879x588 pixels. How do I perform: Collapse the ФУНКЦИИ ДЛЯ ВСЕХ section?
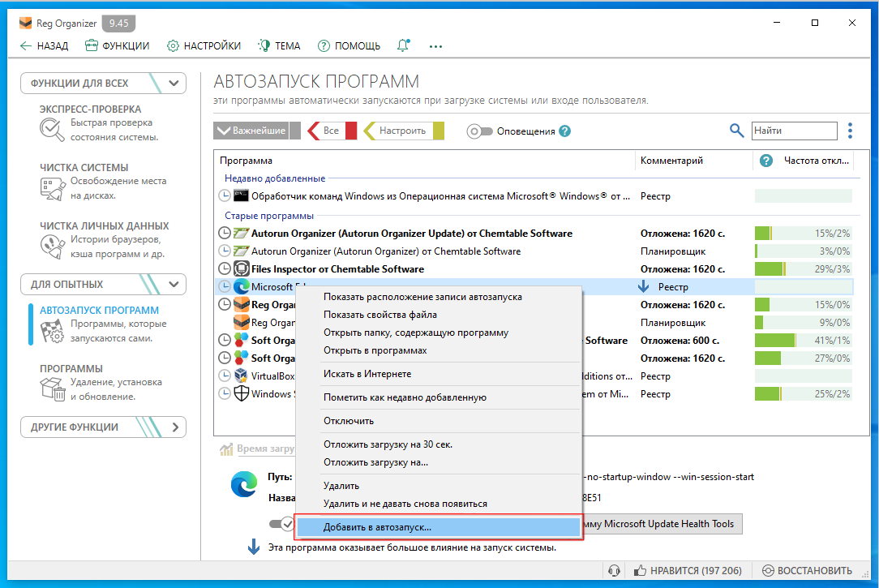[174, 83]
